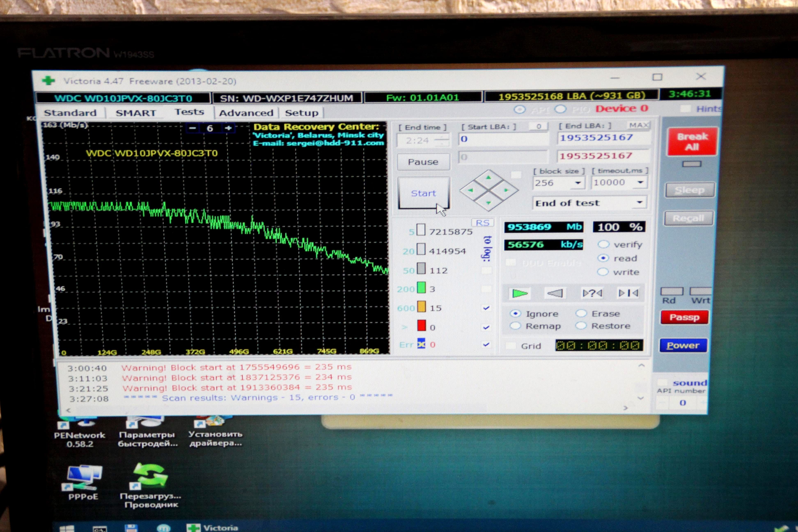Click the right arrow in navigation diamond
798x532 pixels.
coord(506,190)
